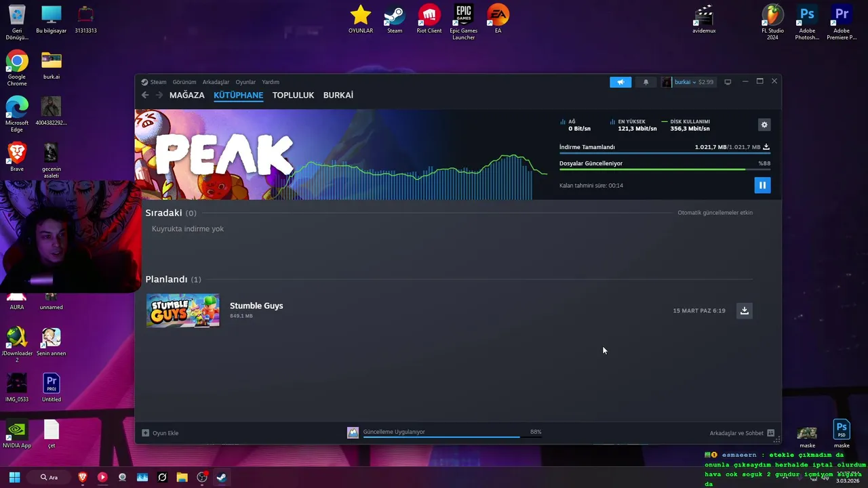Click the Stumble Guys game thumbnail
868x488 pixels.
tap(182, 310)
